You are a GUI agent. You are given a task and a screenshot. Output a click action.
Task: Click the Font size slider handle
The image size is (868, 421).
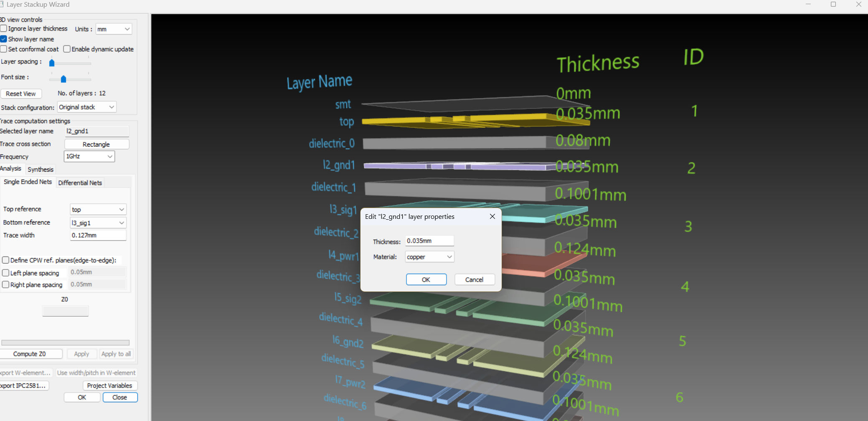pos(63,79)
